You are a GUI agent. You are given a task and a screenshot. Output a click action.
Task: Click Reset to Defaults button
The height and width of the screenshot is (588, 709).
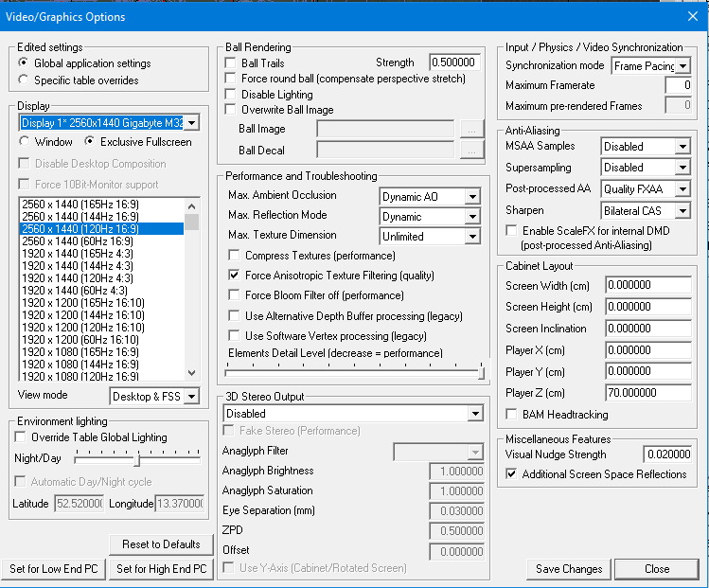tap(161, 544)
